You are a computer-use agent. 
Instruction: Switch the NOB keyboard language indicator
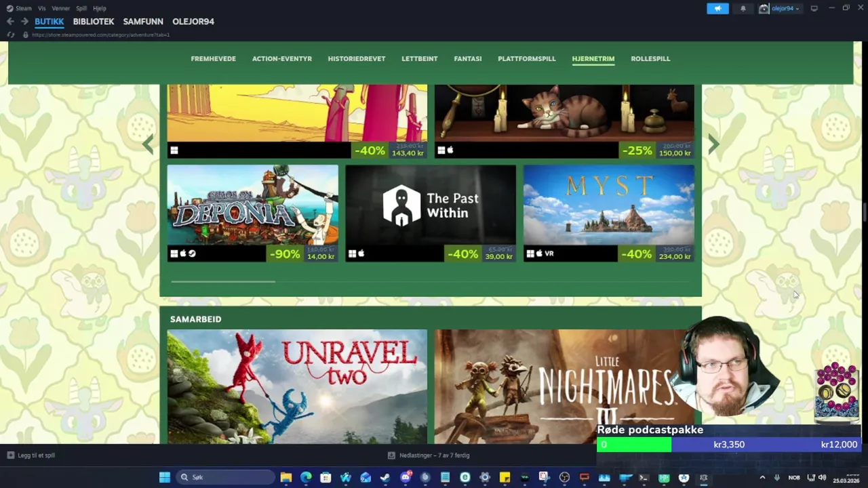(794, 477)
